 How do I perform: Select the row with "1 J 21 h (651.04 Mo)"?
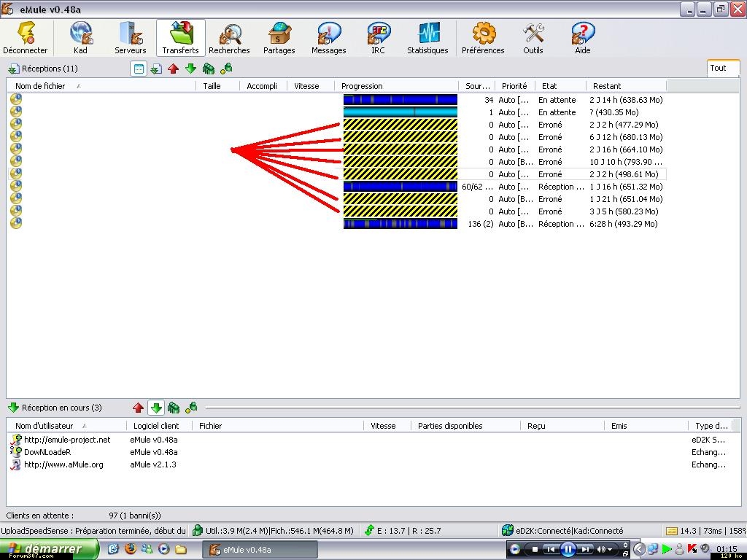click(x=336, y=199)
